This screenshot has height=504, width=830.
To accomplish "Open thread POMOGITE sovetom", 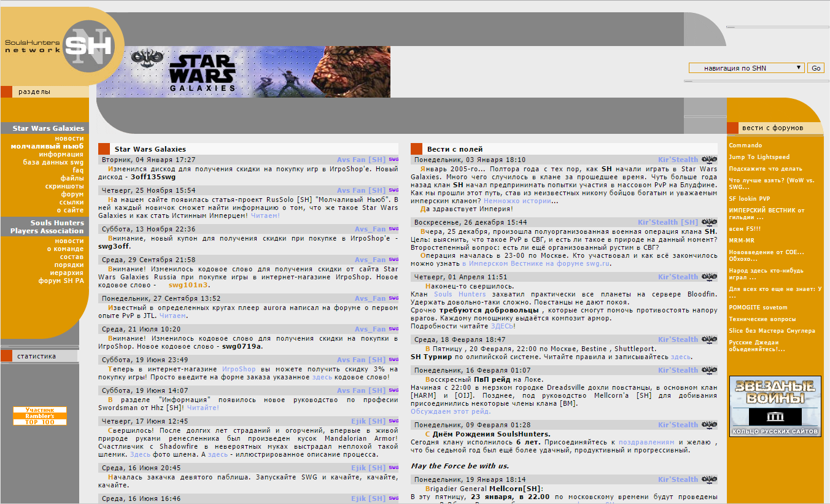I will (758, 308).
